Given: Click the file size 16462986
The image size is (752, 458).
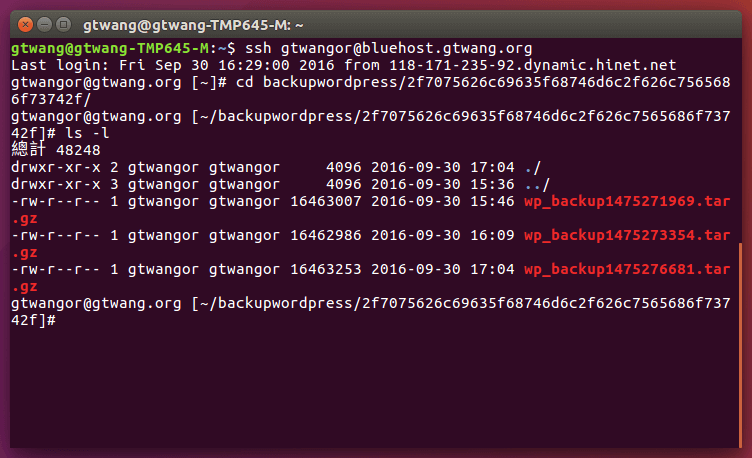Looking at the screenshot, I should [x=323, y=235].
